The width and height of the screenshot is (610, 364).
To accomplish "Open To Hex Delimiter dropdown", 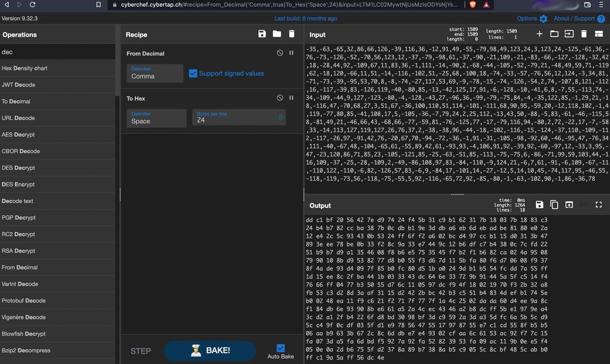I will click(x=156, y=118).
